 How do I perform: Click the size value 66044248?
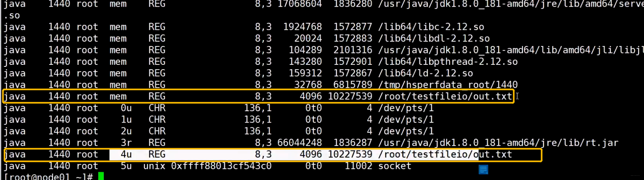click(x=300, y=143)
